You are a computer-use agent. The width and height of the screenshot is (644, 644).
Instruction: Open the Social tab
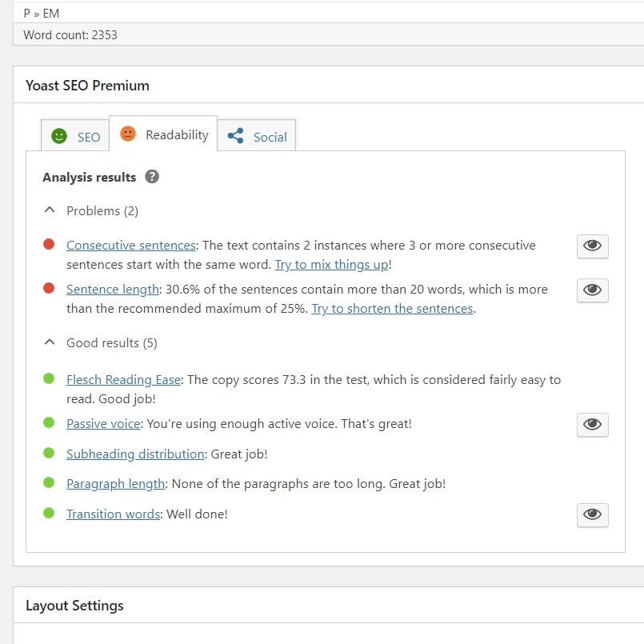pyautogui.click(x=257, y=136)
